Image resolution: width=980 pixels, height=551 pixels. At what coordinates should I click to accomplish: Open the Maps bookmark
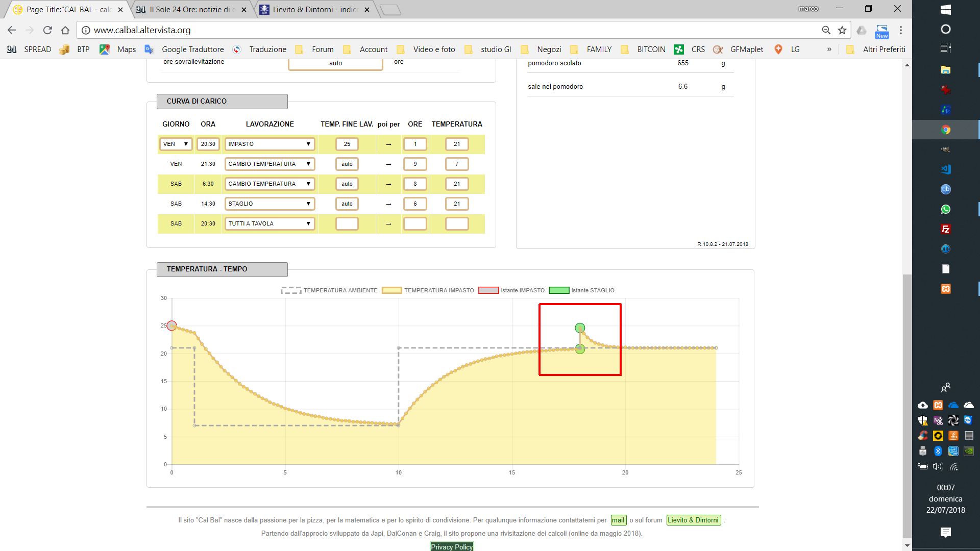coord(118,49)
